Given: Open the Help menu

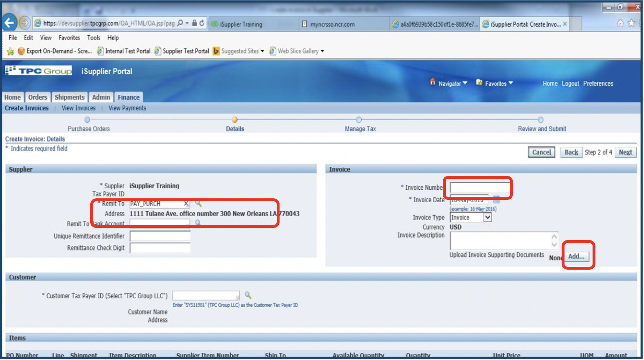Looking at the screenshot, I should [x=113, y=38].
